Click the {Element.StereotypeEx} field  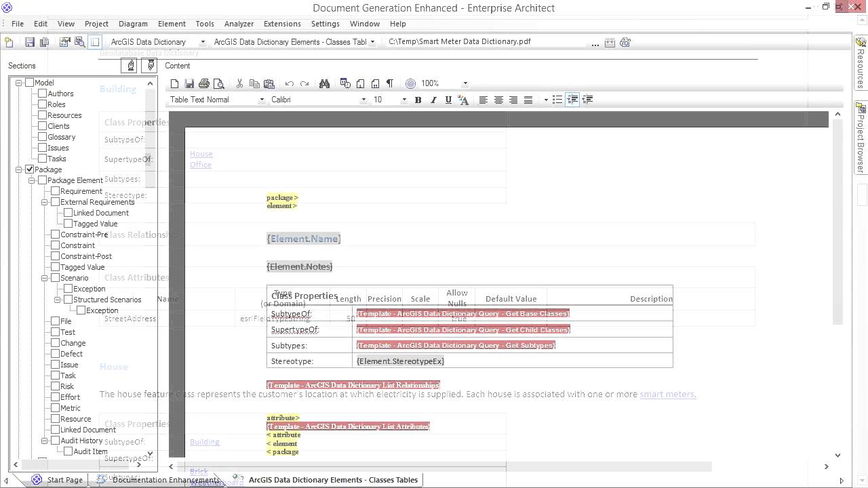point(400,361)
